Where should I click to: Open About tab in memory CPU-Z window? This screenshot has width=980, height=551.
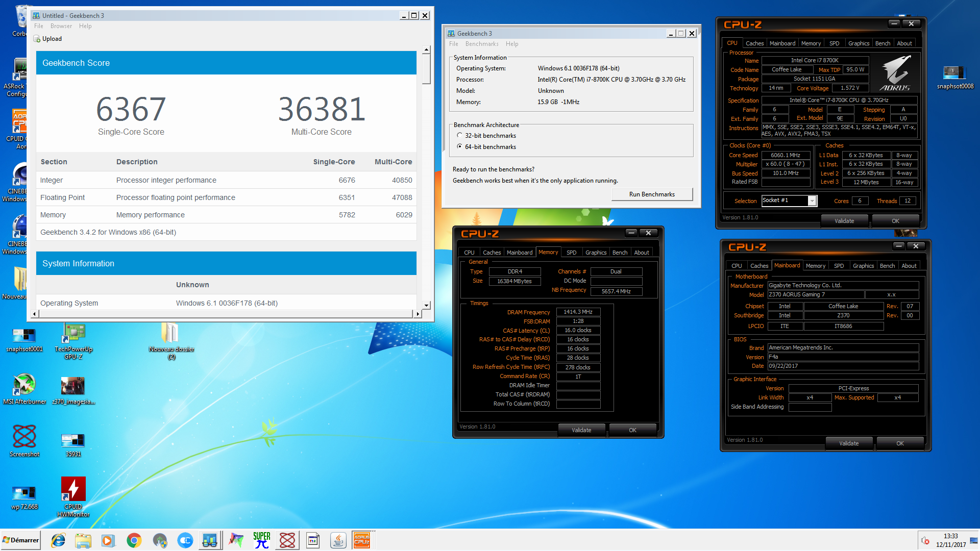tap(642, 253)
